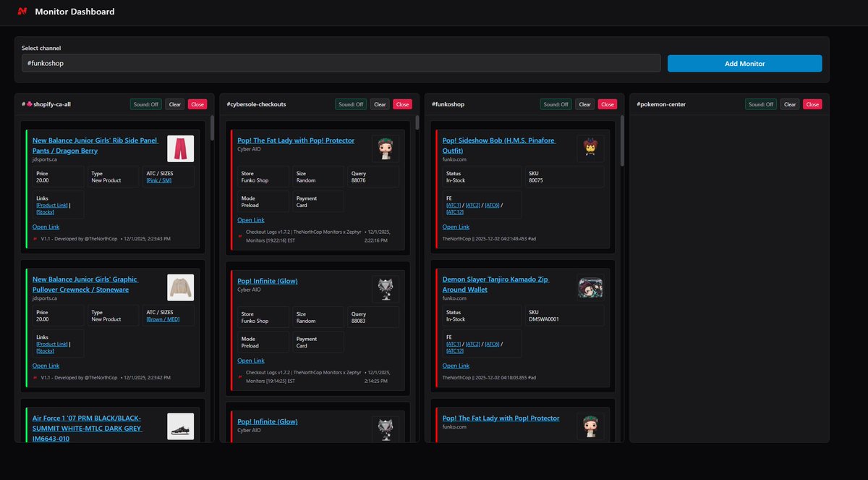Toggle Sound: Off in pokemon-center column
868x480 pixels.
tap(761, 104)
